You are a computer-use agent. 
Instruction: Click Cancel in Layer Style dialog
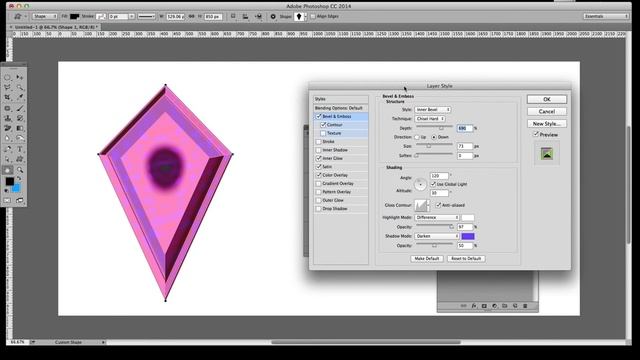pyautogui.click(x=547, y=111)
